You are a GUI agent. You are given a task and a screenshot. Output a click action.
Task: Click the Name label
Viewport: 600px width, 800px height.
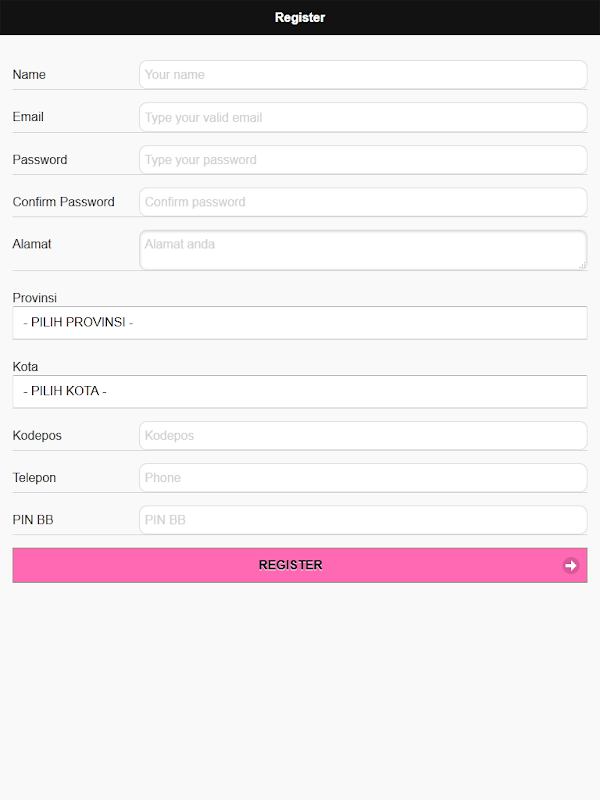tap(29, 75)
